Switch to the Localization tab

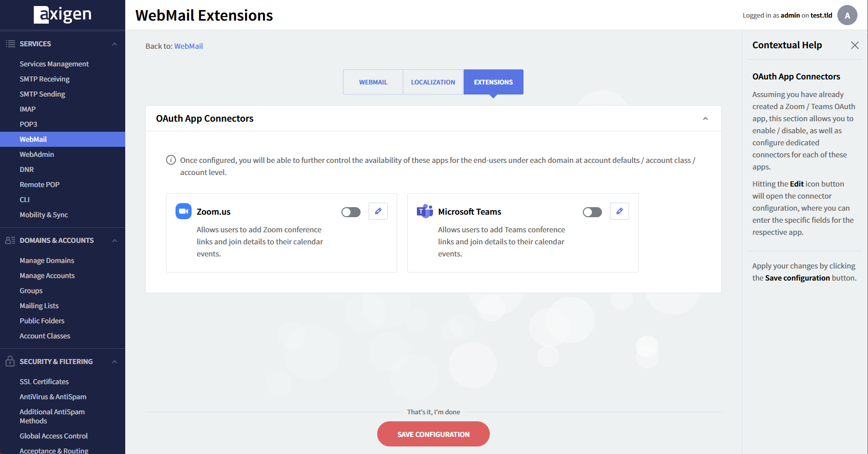433,82
